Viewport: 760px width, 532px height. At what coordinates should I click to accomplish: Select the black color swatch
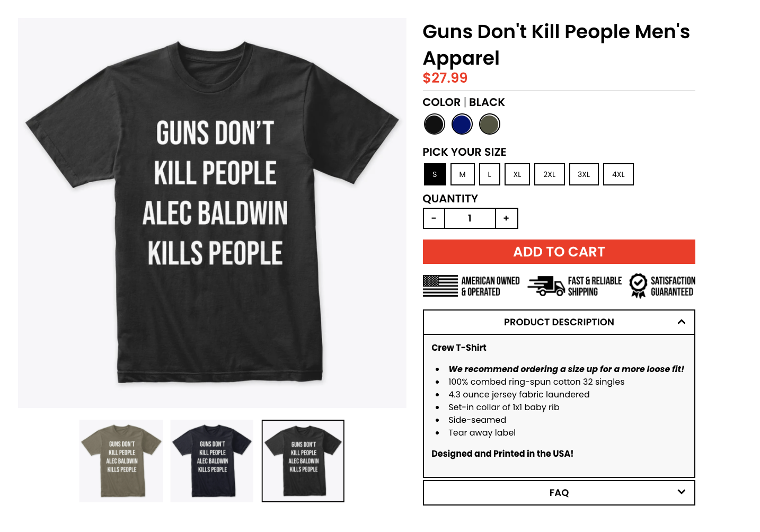(434, 125)
